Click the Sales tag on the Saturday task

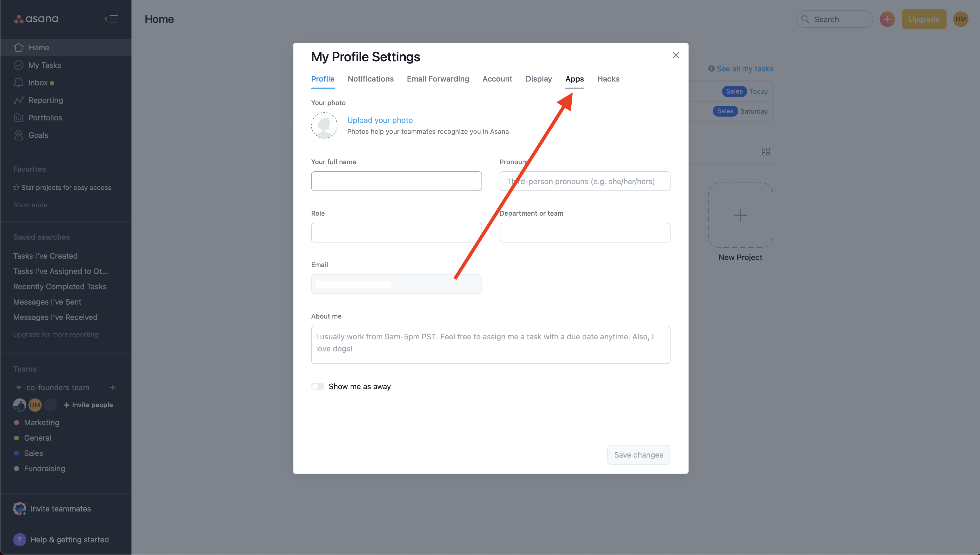click(x=725, y=111)
